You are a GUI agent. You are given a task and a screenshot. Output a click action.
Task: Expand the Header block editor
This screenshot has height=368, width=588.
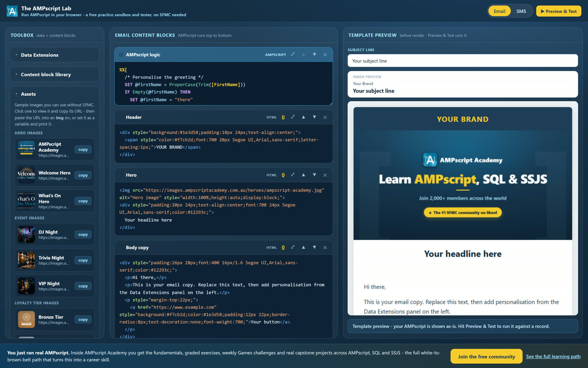coord(293,117)
